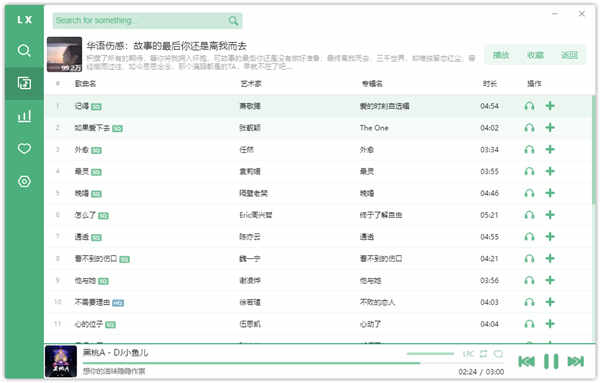Click the LX logo at top of sidebar
Screen dimensions: 600x383
(24, 20)
